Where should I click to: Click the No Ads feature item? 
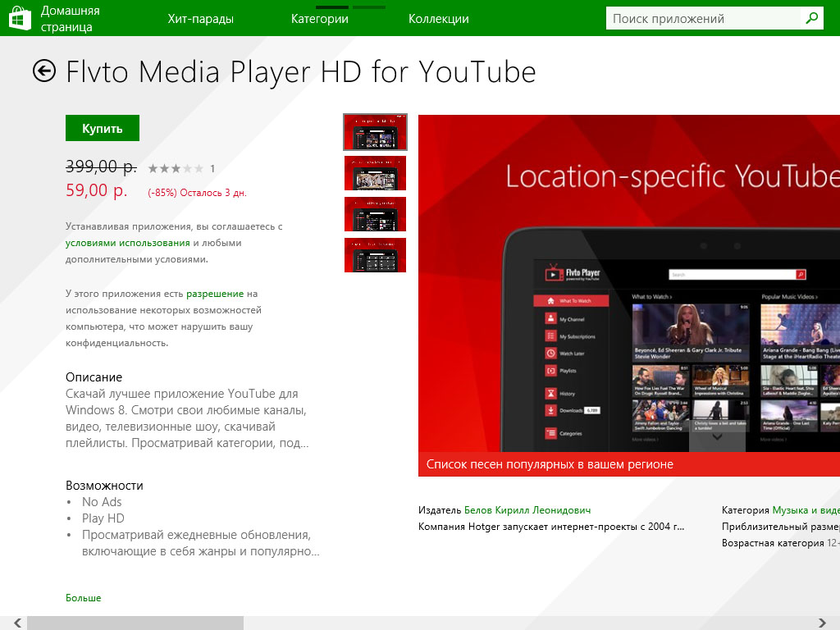pos(102,502)
